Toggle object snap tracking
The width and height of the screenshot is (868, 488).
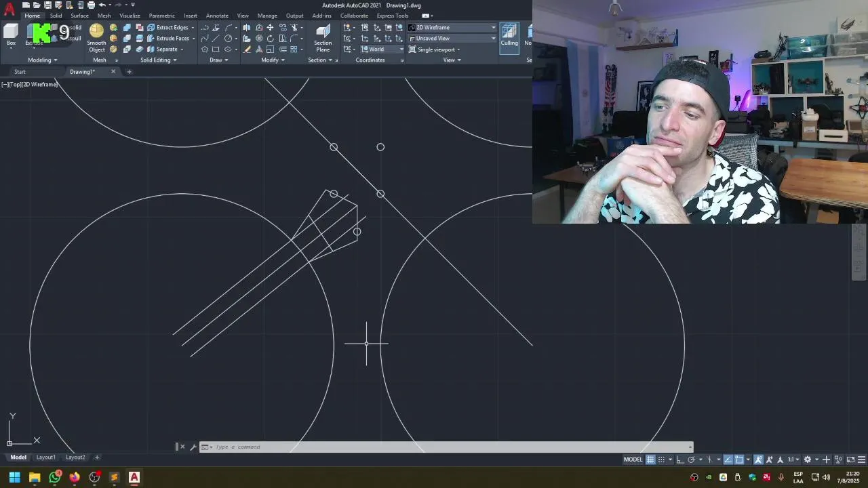click(728, 460)
